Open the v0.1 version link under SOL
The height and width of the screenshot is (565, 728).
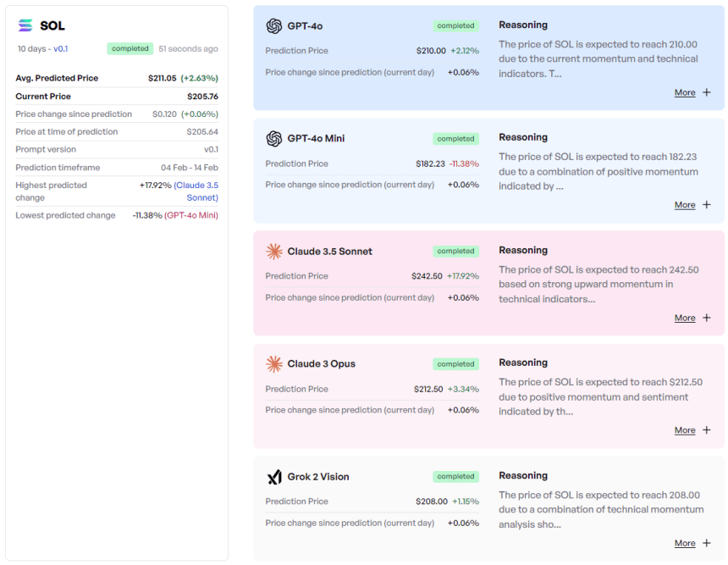(x=61, y=49)
